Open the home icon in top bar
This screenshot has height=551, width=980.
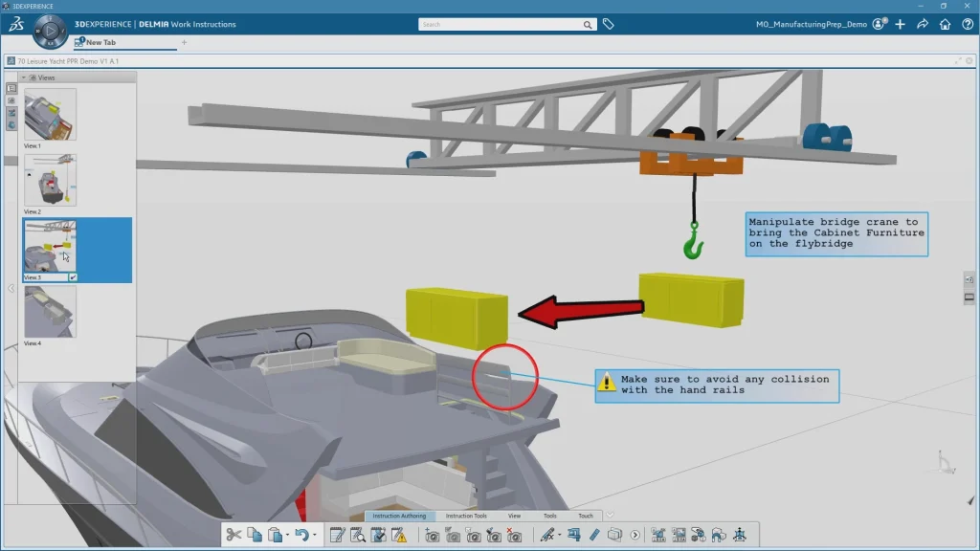[x=945, y=24]
